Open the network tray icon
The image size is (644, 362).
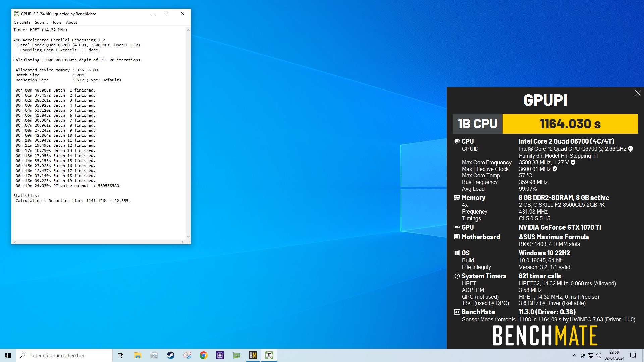pyautogui.click(x=591, y=355)
